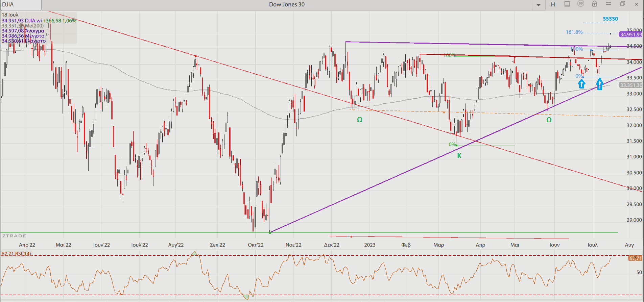Click the Φεβ date axis label
The image size is (644, 302).
coord(406,245)
